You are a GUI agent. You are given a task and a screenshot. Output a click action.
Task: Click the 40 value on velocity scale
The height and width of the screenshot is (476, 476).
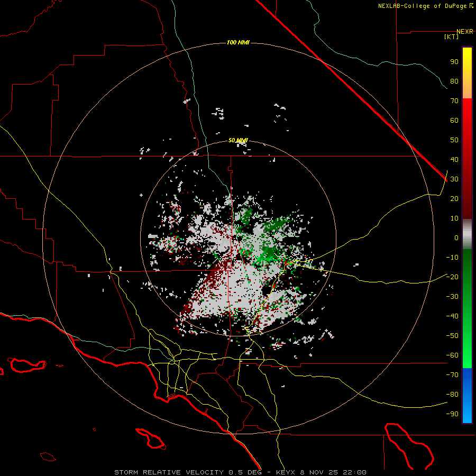coord(454,160)
